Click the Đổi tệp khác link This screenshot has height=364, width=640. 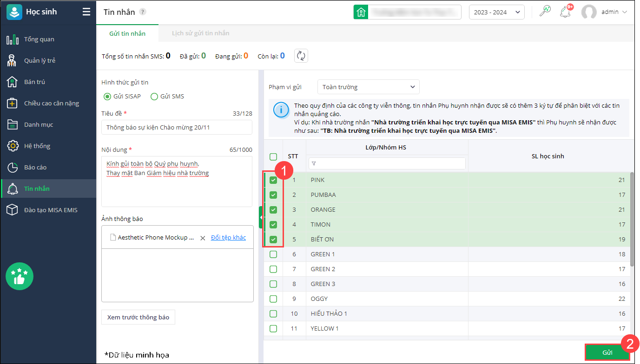[x=228, y=238]
